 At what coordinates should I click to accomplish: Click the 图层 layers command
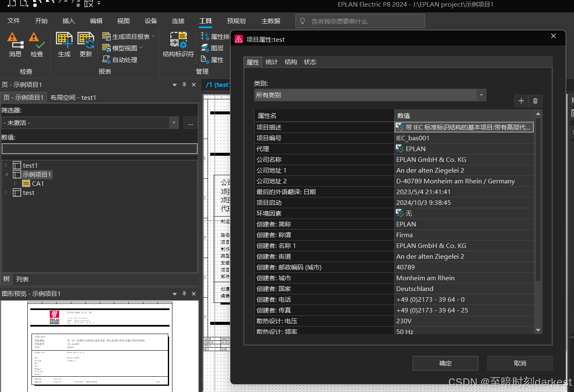(x=212, y=48)
